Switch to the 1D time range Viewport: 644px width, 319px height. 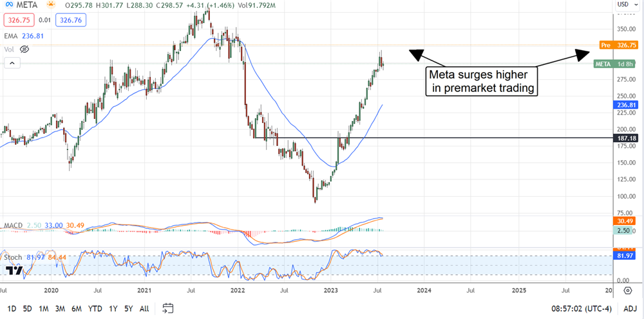[12, 308]
